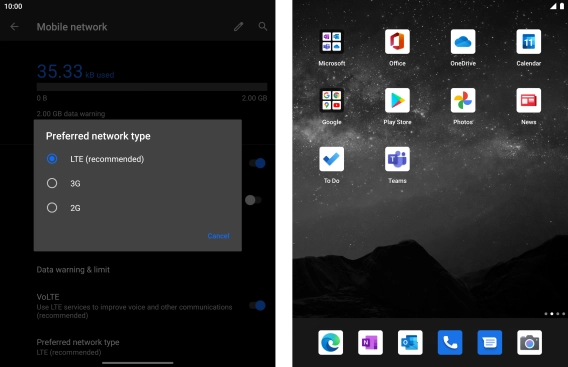Select LTE (recommended) radio option
The height and width of the screenshot is (367, 568).
pyautogui.click(x=52, y=159)
